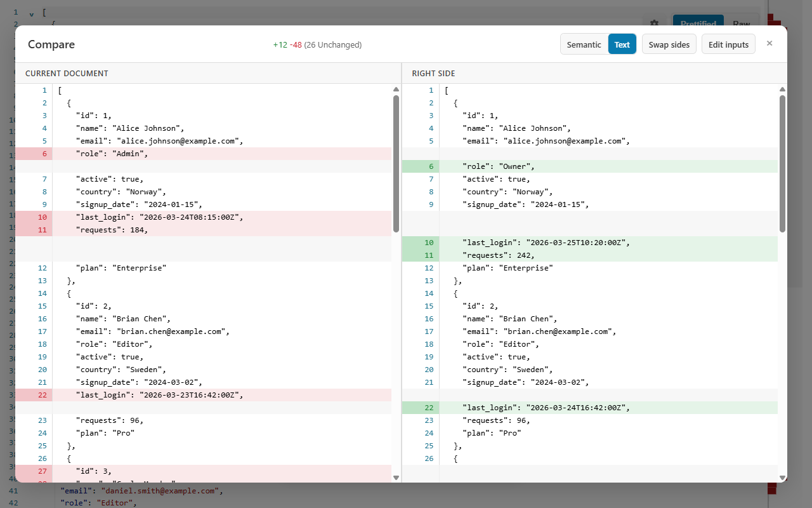The image size is (812, 508).
Task: Click "plan": "Pro" in right pane
Action: 492,433
